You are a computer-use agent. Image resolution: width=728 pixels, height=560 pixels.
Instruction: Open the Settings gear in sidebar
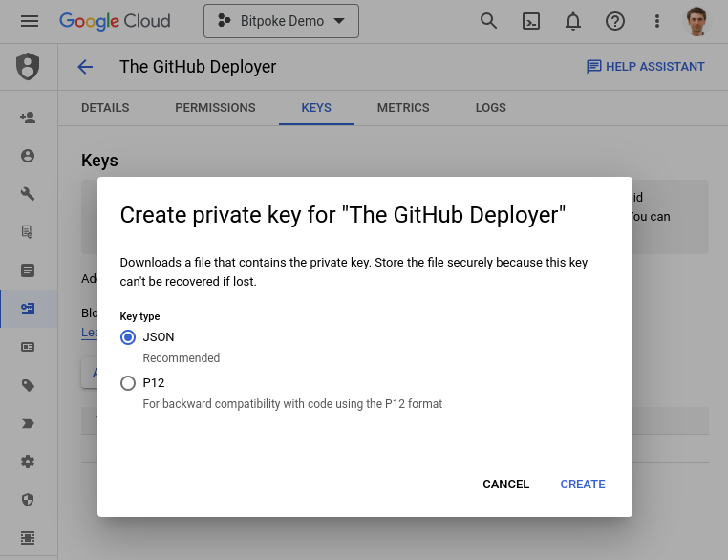click(x=28, y=462)
